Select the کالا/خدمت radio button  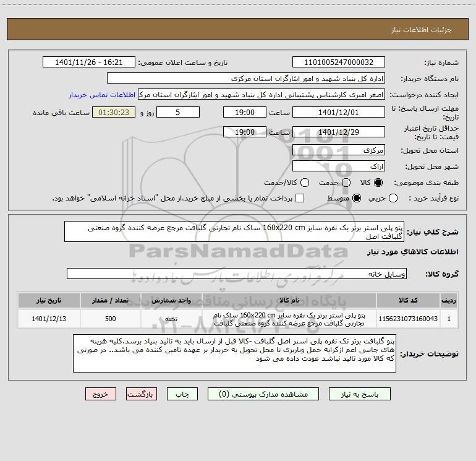[305, 183]
